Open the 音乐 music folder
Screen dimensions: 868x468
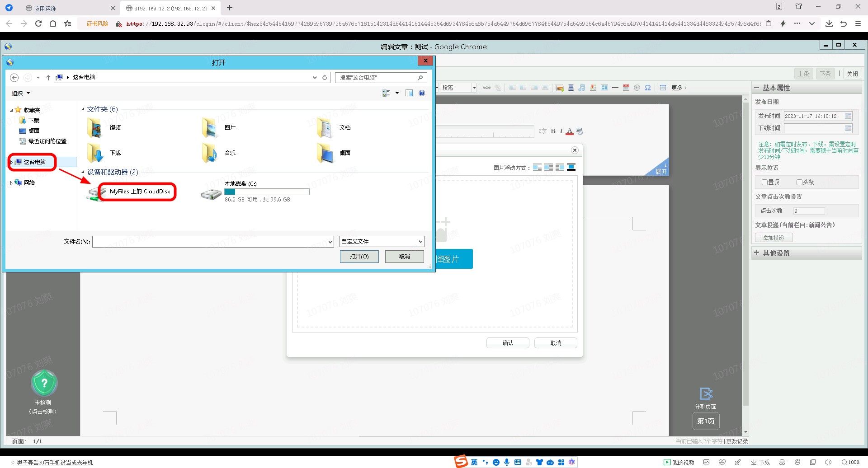click(x=211, y=153)
